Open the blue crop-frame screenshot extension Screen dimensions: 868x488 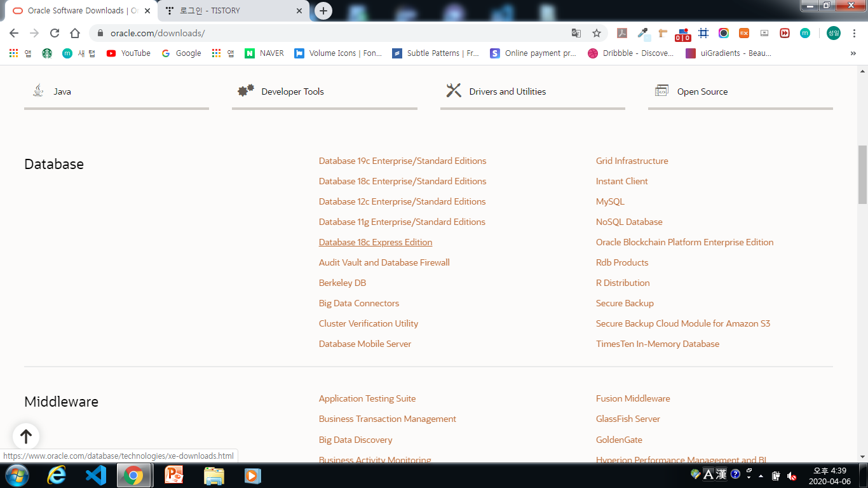click(703, 33)
